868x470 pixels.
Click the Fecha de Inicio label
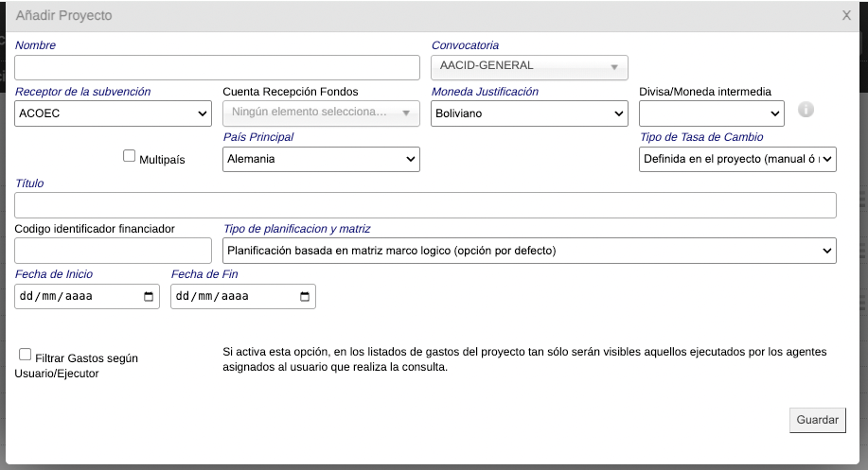coord(54,274)
